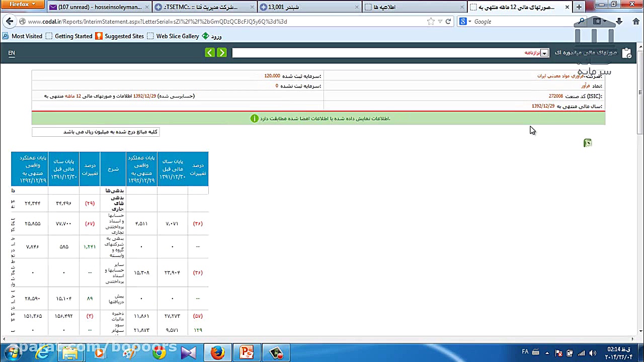Screen dimensions: 644x362
Task: Open the volume speaker tray icon
Action: coord(593,353)
